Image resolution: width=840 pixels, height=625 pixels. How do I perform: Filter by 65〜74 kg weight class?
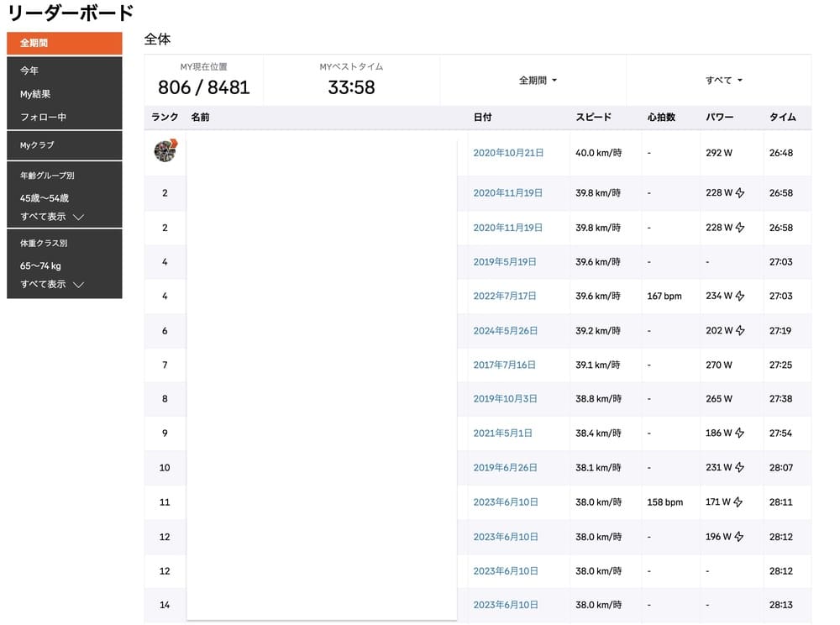coord(40,266)
